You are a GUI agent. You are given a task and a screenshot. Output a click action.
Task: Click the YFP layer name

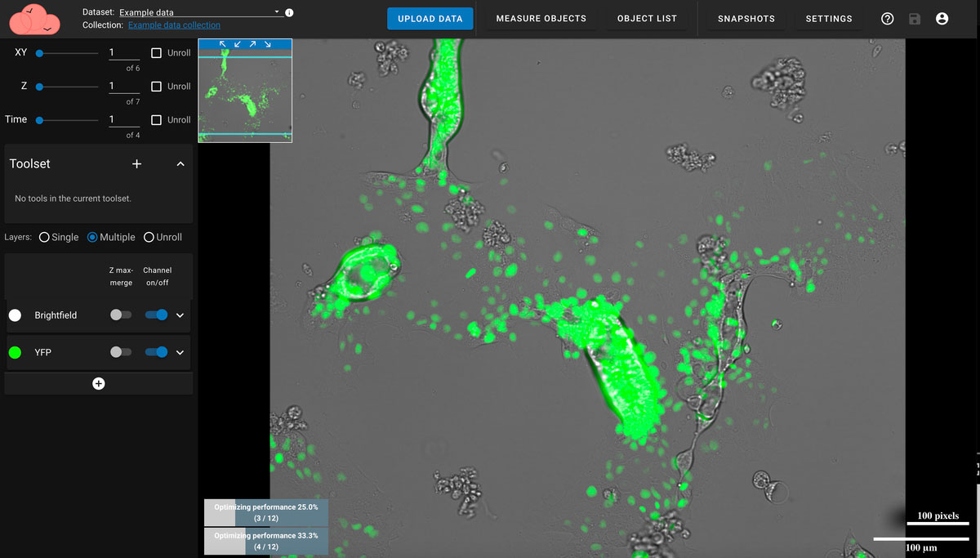coord(45,353)
